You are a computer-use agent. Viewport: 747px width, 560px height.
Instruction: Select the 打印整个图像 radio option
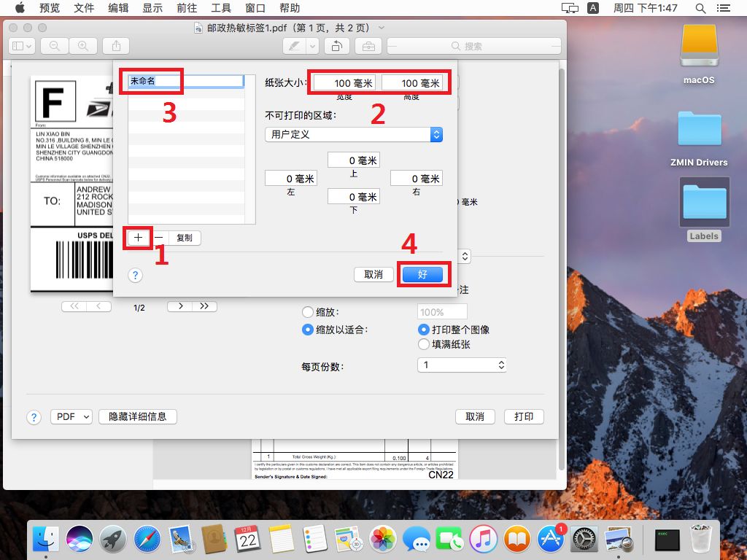424,330
